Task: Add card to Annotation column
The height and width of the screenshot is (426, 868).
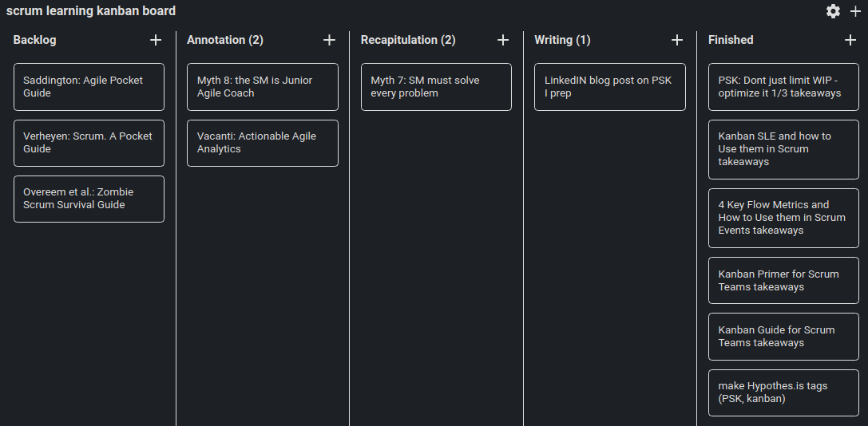Action: click(329, 40)
